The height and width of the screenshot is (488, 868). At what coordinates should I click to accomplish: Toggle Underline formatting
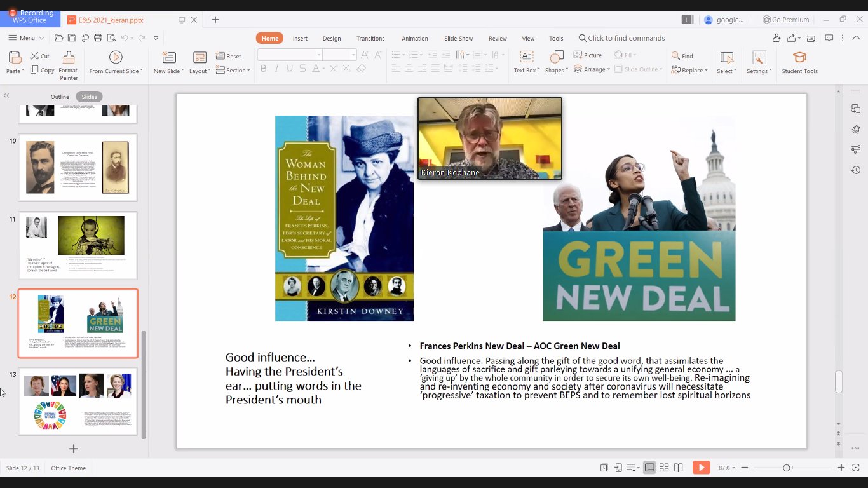(289, 69)
